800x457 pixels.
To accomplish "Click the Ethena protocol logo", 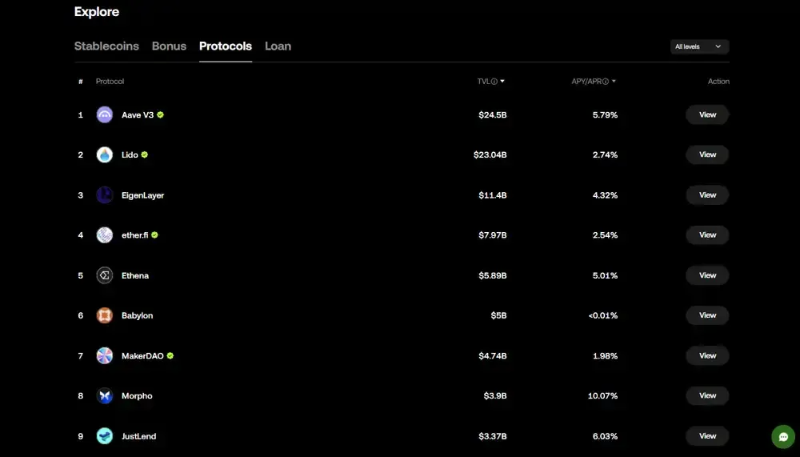I will pos(105,275).
